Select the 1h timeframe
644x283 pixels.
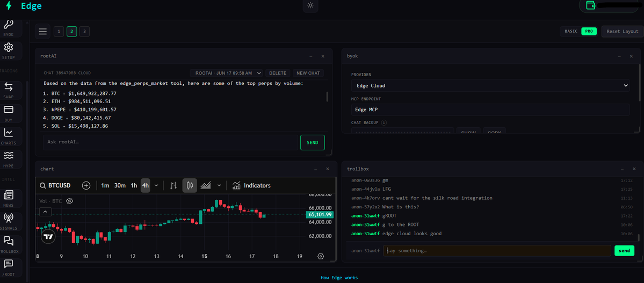pyautogui.click(x=134, y=186)
